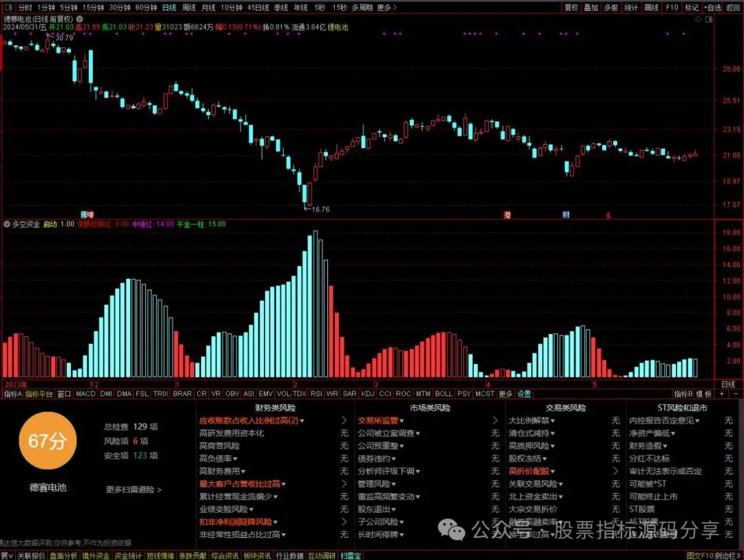Viewport: 744px width, 560px height.
Task: Open the 更多 indicators list after MCST
Action: [x=506, y=394]
